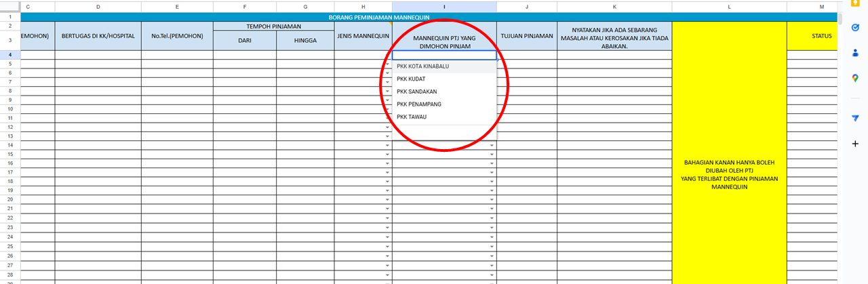
Task: Expand the row 16 dropdown arrow in column I
Action: pos(492,164)
